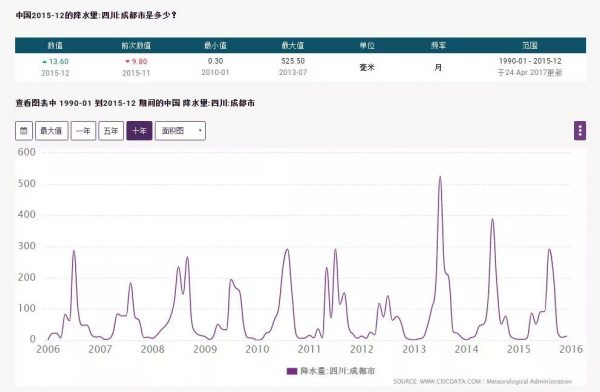Select the 最大值 range button
This screenshot has height=392, width=600.
[52, 131]
